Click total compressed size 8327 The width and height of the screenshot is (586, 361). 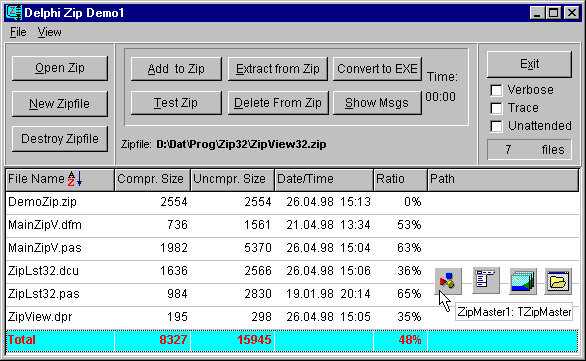(173, 340)
